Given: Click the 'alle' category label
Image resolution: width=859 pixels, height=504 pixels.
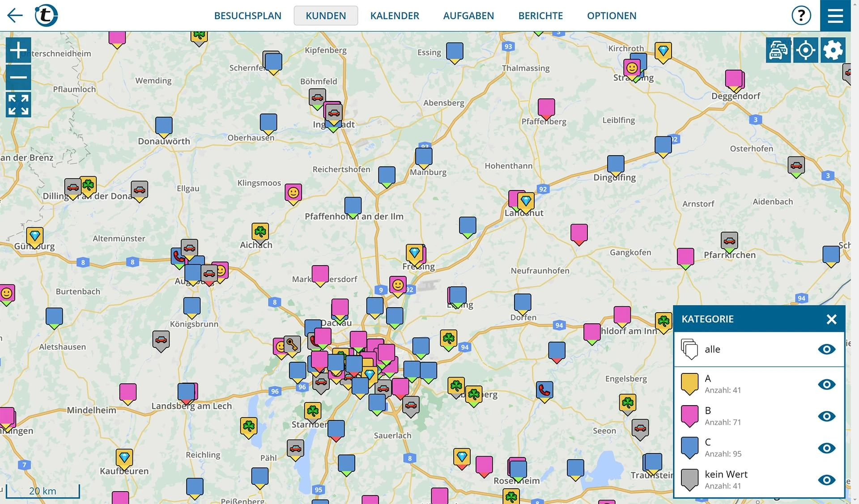Looking at the screenshot, I should point(712,349).
